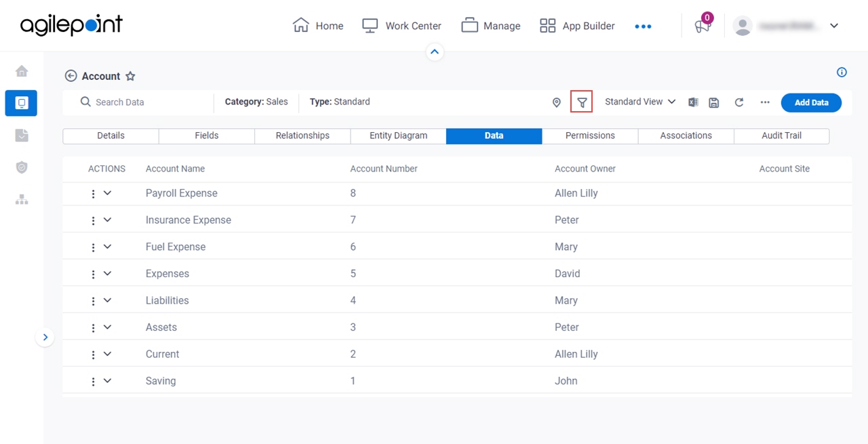
Task: Go back using the arrow beside Account
Action: point(71,76)
